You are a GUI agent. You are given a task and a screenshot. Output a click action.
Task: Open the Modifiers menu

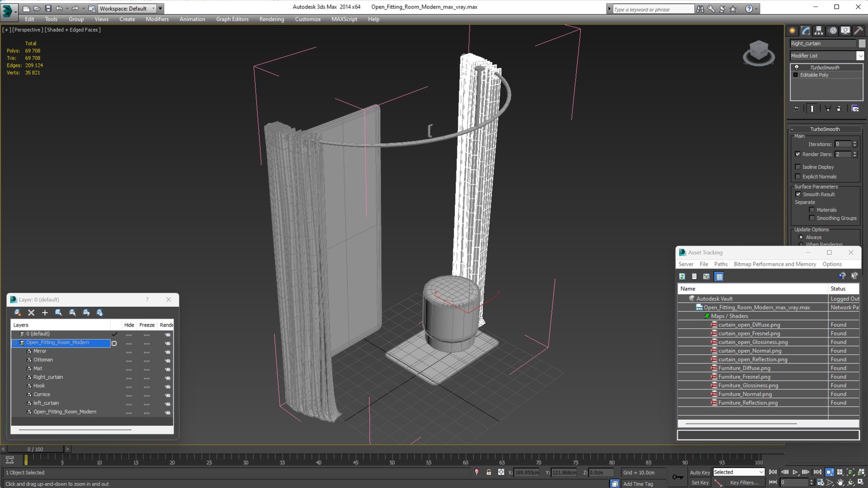[157, 19]
